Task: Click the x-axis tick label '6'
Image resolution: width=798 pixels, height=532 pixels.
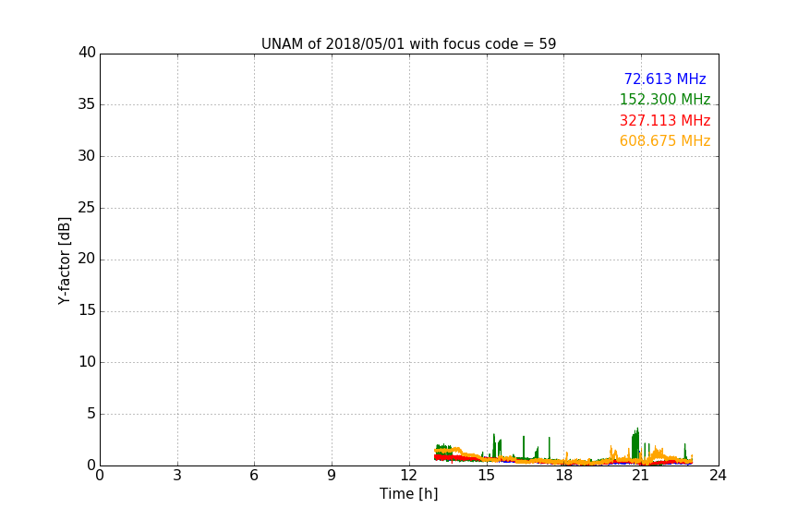Action: click(255, 476)
